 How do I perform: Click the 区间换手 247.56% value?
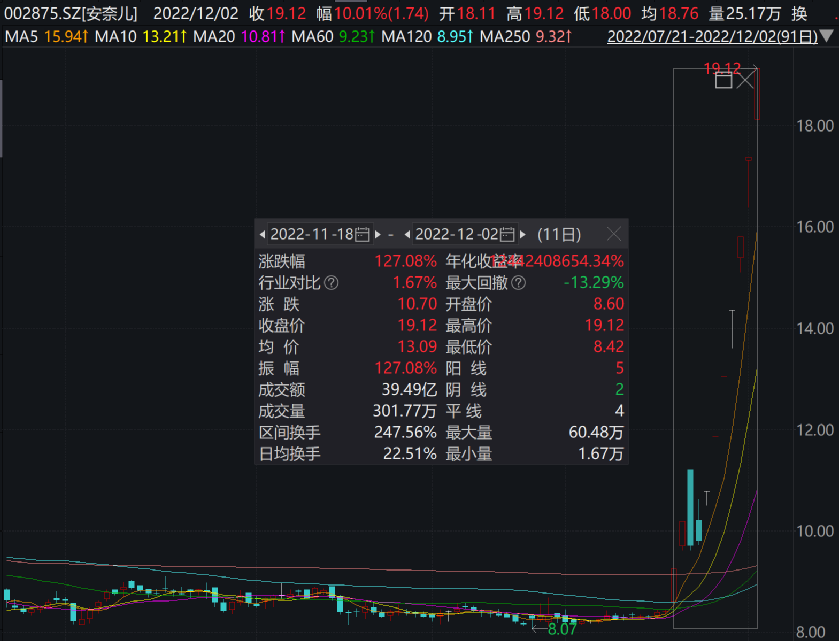(406, 432)
